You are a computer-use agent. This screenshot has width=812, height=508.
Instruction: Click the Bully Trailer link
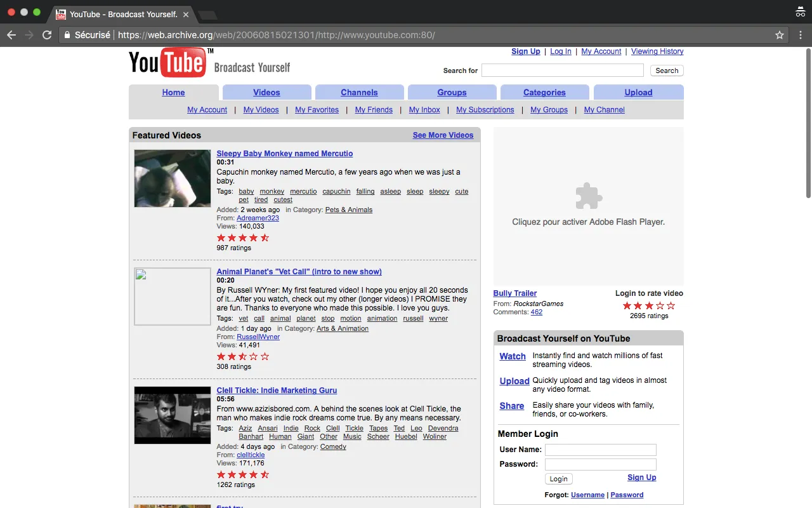click(x=515, y=293)
